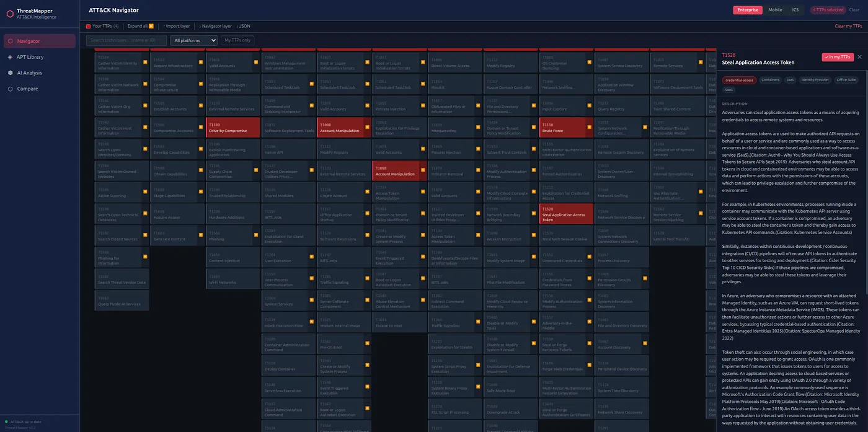Click orange icon on Remote Service Session Hijacking
Image resolution: width=868 pixels, height=432 pixels.
[699, 214]
